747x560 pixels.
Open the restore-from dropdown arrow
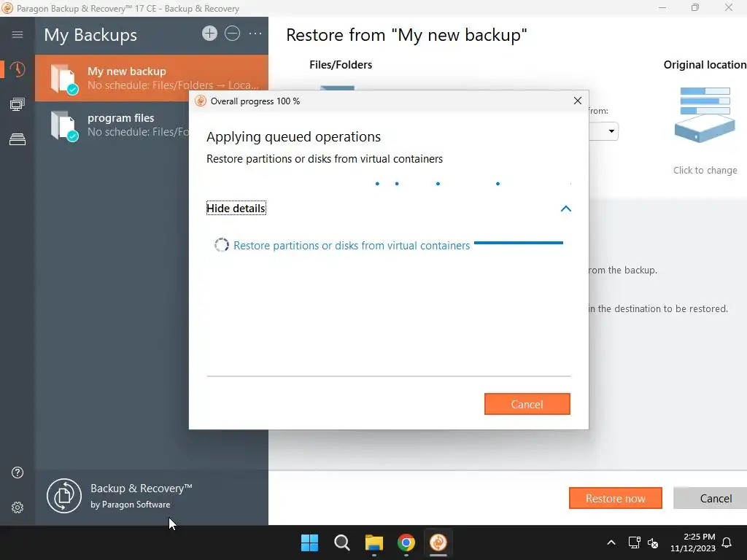611,131
